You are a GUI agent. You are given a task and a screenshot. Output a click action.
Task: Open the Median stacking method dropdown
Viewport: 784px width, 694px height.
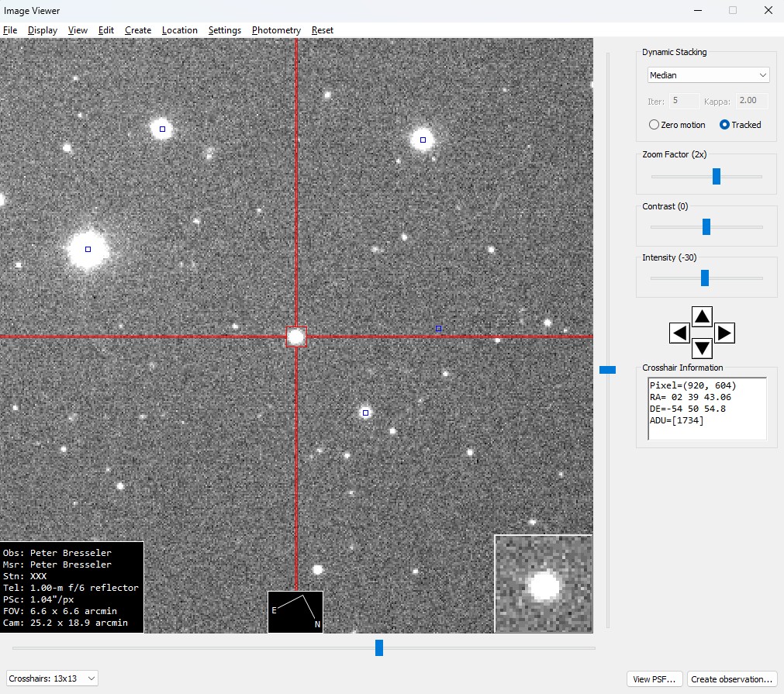click(x=708, y=75)
